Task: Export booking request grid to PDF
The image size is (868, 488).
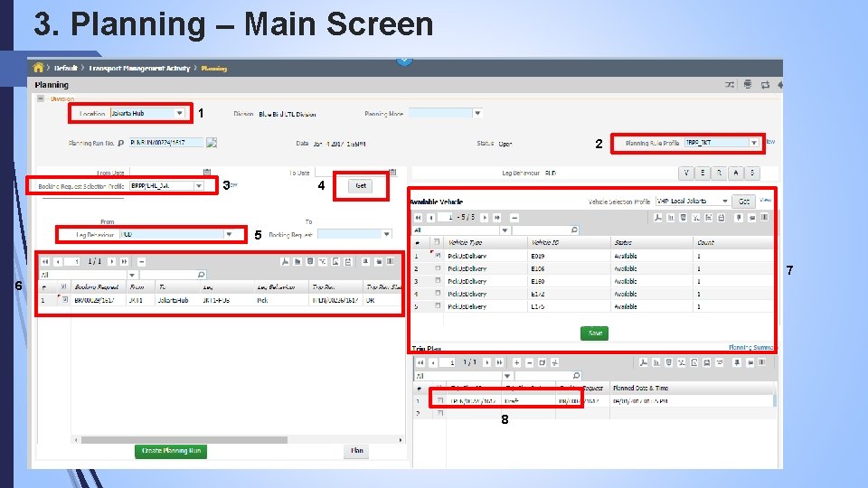Action: point(285,261)
